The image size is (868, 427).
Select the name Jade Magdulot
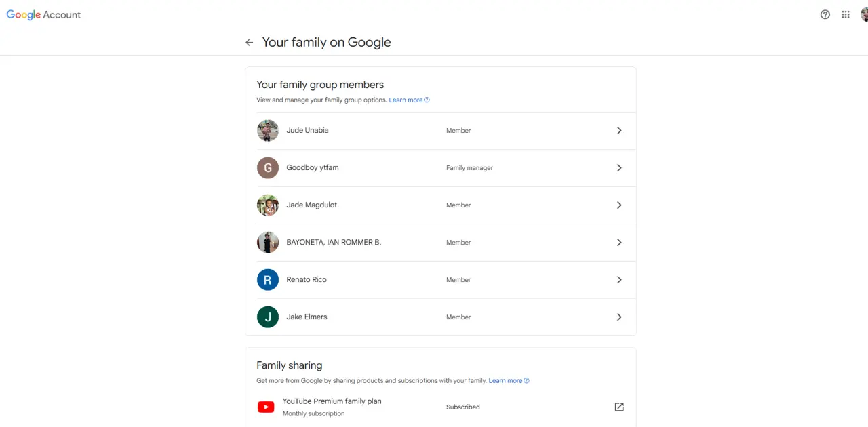pyautogui.click(x=311, y=205)
